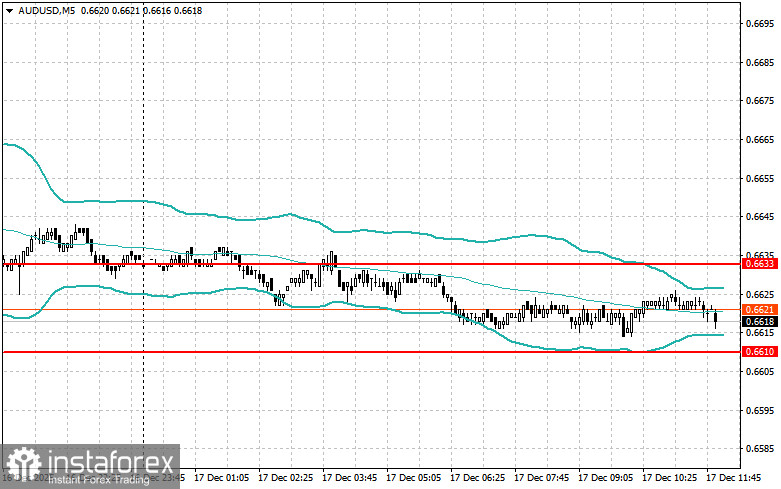Select the 0.6695 price scale value
Screen dimensions: 781x489
coord(760,23)
